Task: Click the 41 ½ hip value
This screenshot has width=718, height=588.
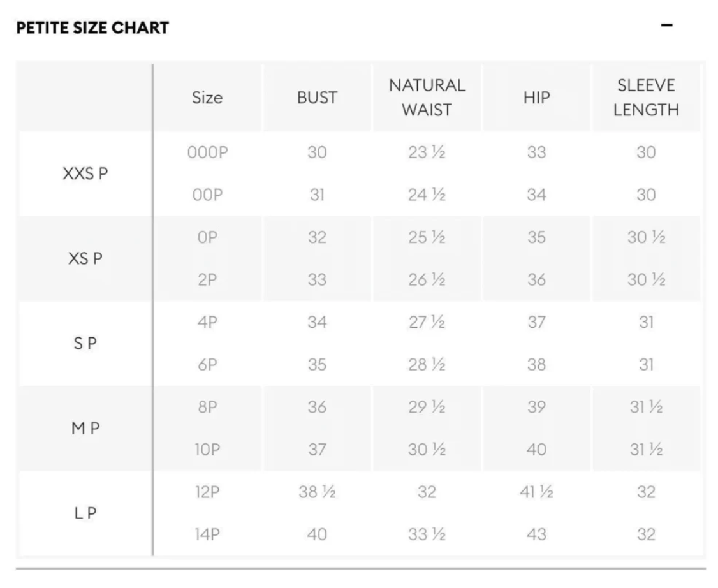Action: pos(536,492)
